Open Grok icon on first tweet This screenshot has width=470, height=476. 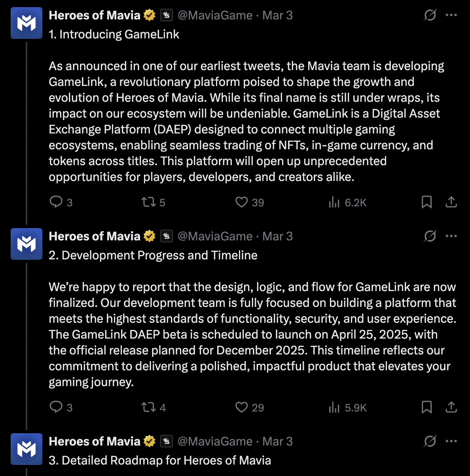coord(430,15)
